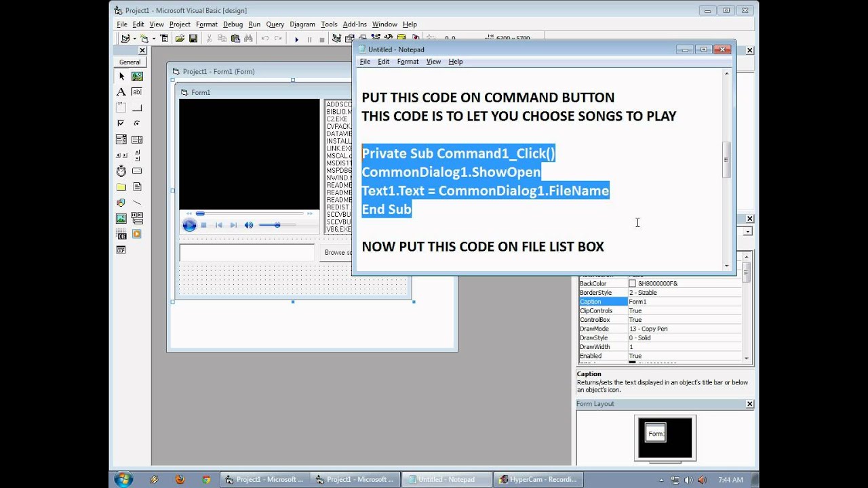The width and height of the screenshot is (868, 488).
Task: Close the Form Layout panel
Action: point(750,404)
